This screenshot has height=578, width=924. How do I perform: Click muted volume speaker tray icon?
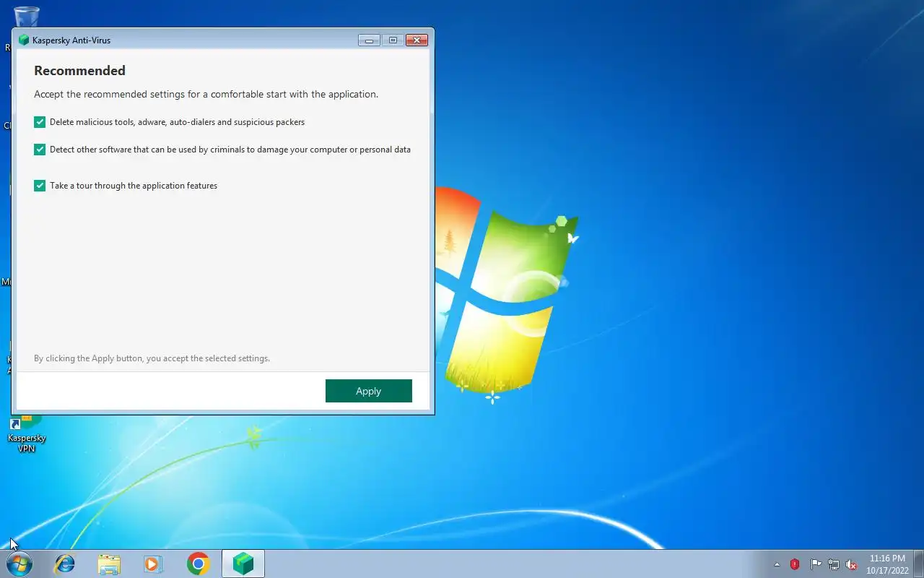coord(852,564)
